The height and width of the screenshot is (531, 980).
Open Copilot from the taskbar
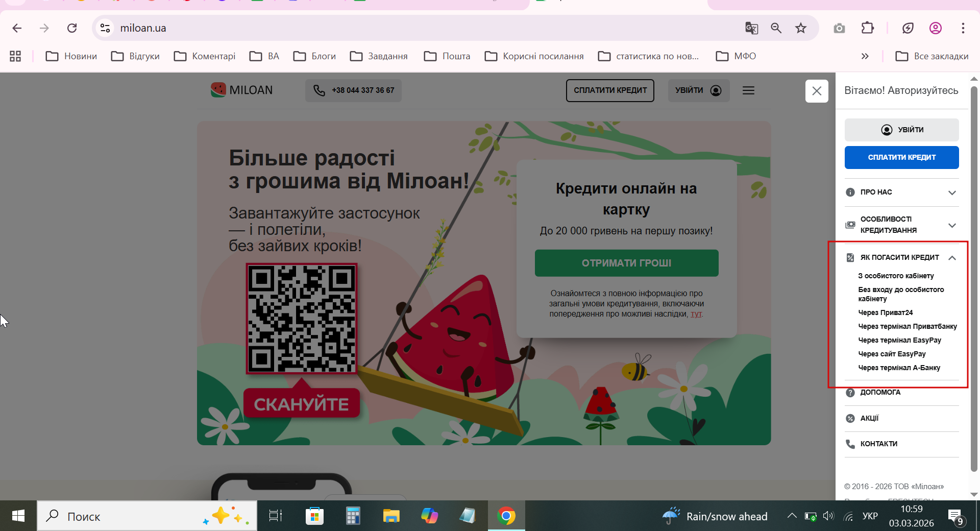430,516
